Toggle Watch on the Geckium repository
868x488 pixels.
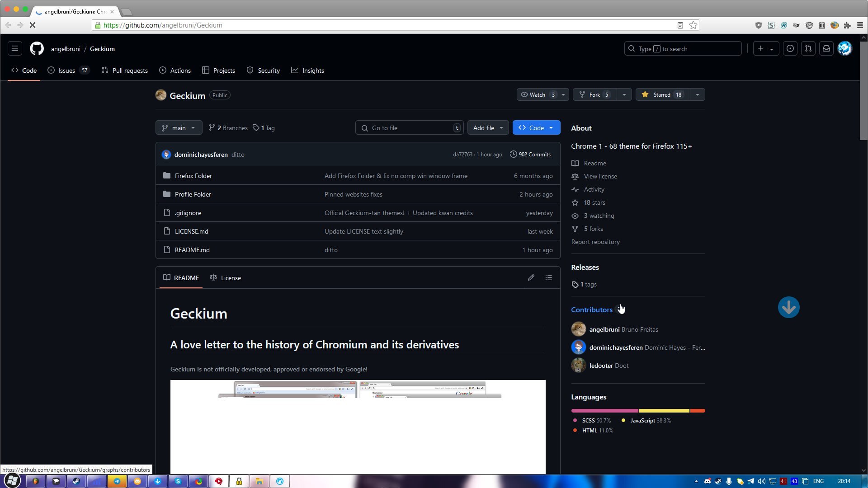tap(537, 94)
